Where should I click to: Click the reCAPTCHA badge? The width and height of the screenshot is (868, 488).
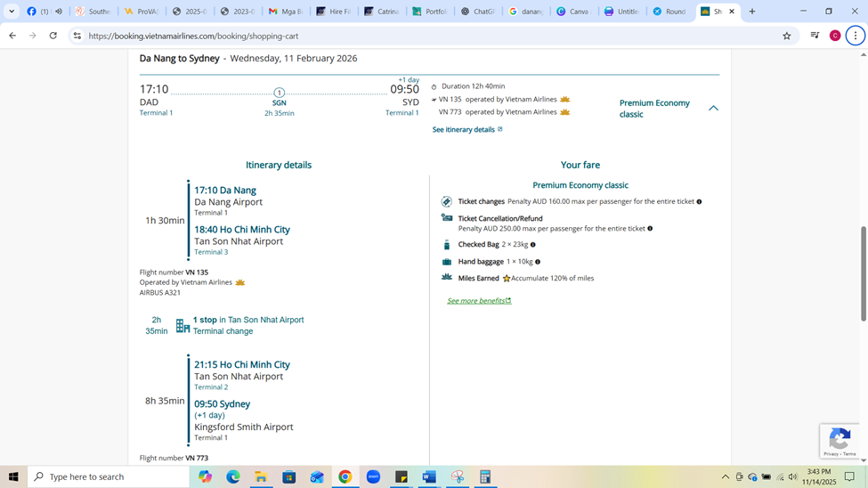840,441
